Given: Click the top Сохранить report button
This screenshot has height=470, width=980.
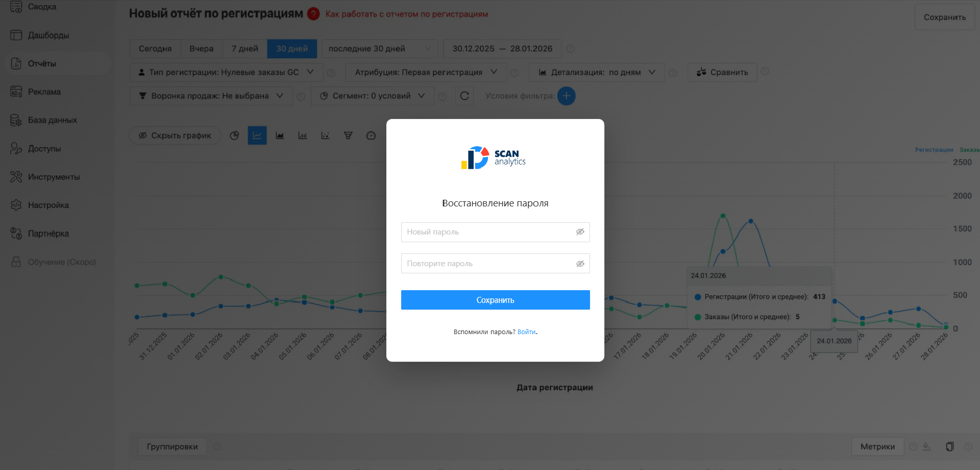Looking at the screenshot, I should click(x=944, y=17).
